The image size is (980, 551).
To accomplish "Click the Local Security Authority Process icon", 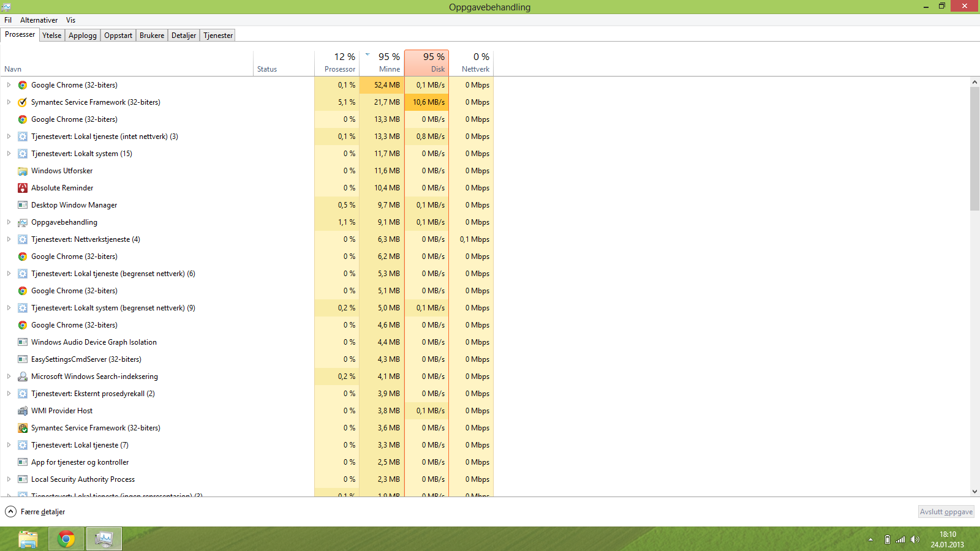I will coord(23,479).
